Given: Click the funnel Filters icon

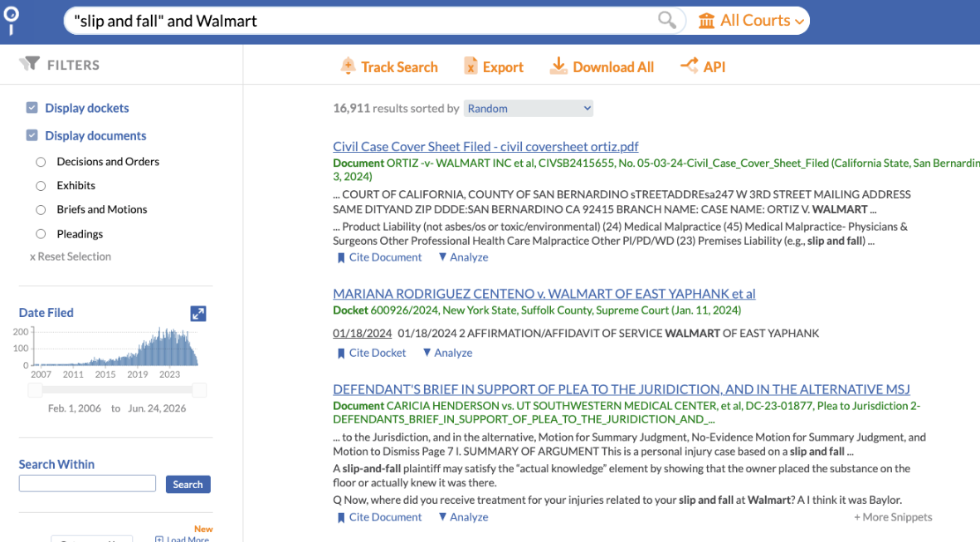Looking at the screenshot, I should (29, 64).
